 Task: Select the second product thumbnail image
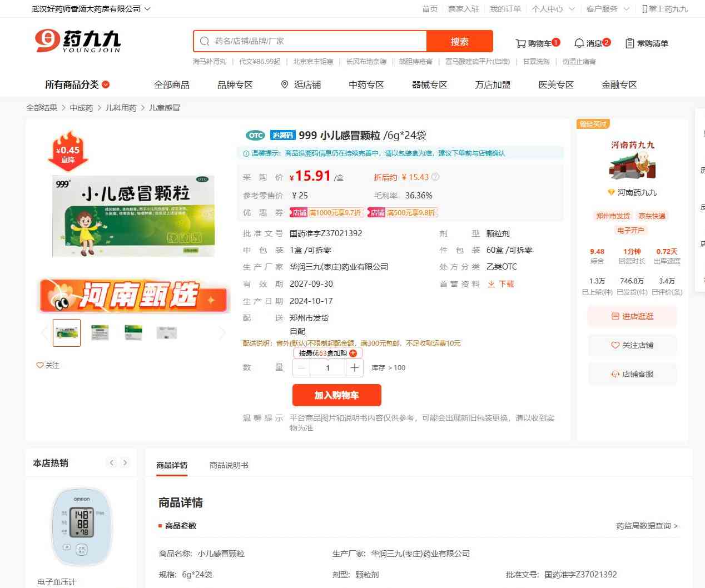pos(100,333)
